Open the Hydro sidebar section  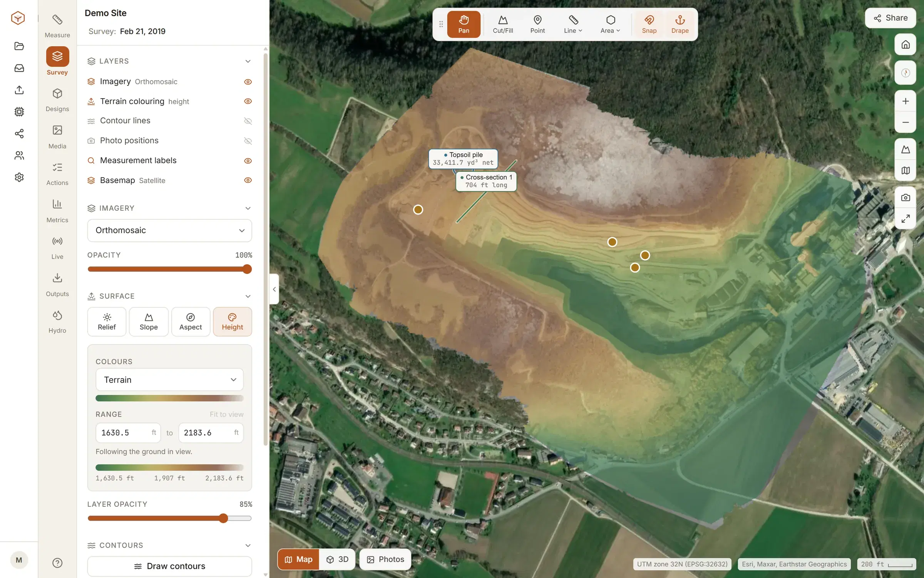pos(57,322)
